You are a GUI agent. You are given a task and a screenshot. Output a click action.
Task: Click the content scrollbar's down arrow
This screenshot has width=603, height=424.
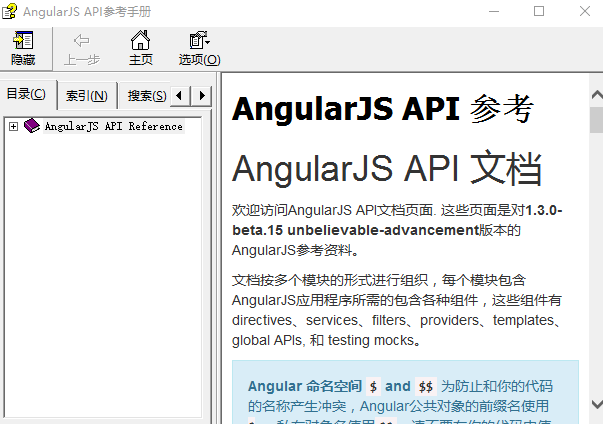point(595,404)
